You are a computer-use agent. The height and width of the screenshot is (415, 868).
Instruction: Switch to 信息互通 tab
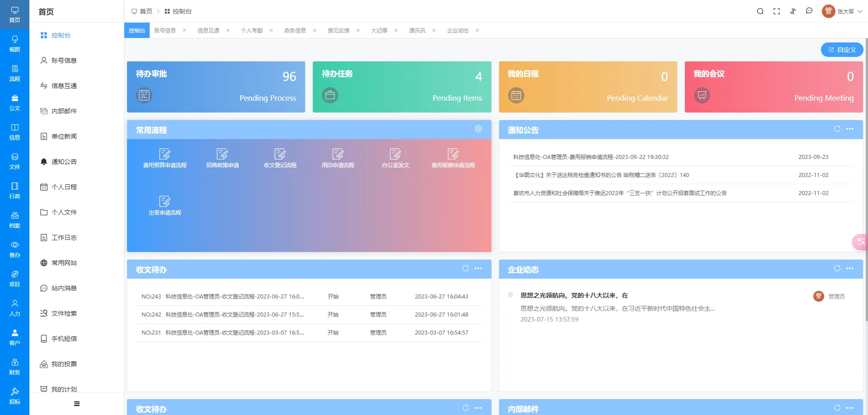point(208,31)
